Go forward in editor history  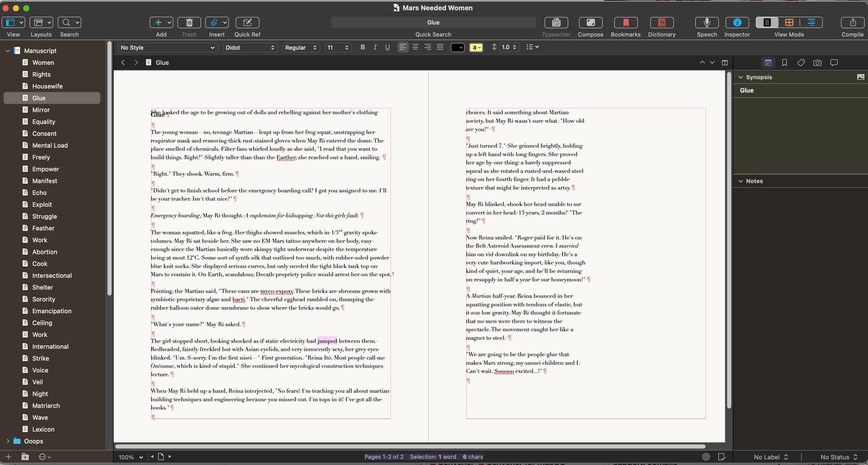coord(136,63)
